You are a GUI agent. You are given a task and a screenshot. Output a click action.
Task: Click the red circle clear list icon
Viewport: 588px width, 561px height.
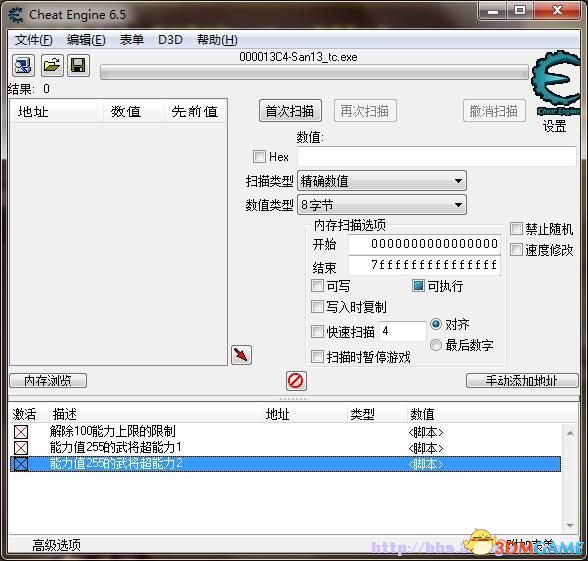(x=296, y=381)
